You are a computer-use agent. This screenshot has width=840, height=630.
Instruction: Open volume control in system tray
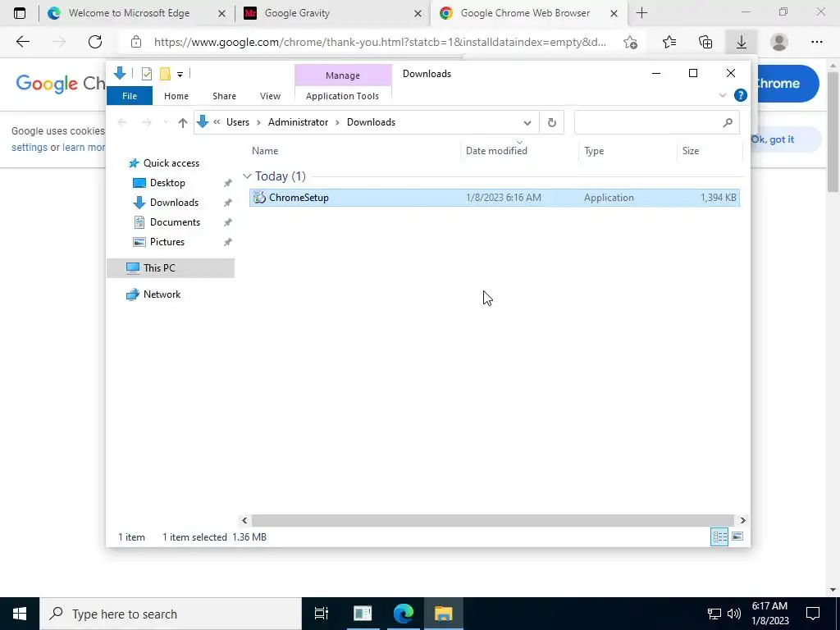(x=734, y=614)
